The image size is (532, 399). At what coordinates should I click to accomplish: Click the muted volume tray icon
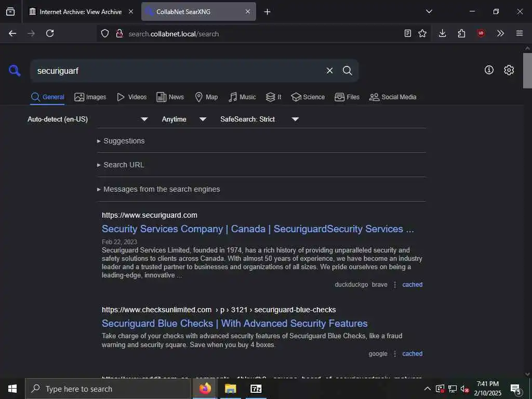[x=464, y=389]
